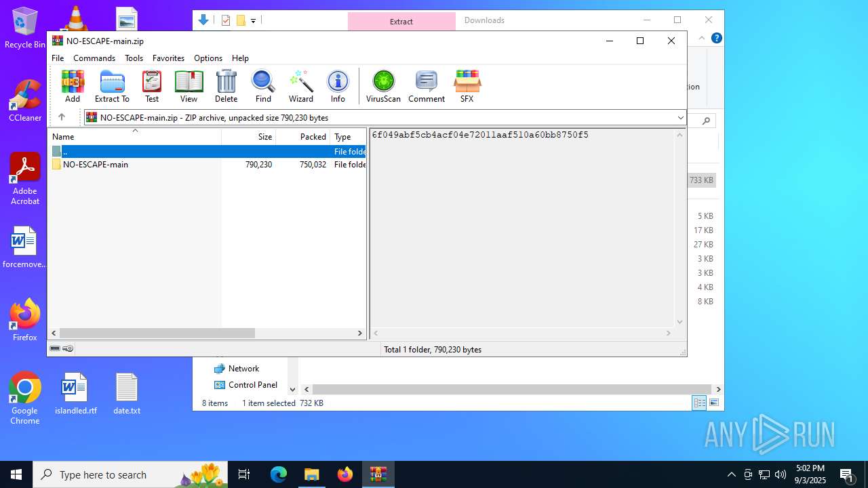Click the Windows Start button
Screen dimensions: 868x488
[x=16, y=474]
